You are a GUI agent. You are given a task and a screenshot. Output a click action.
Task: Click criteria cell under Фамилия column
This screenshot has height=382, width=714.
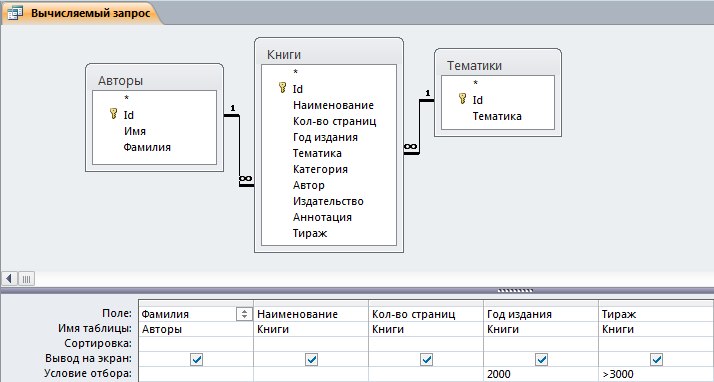pyautogui.click(x=196, y=374)
